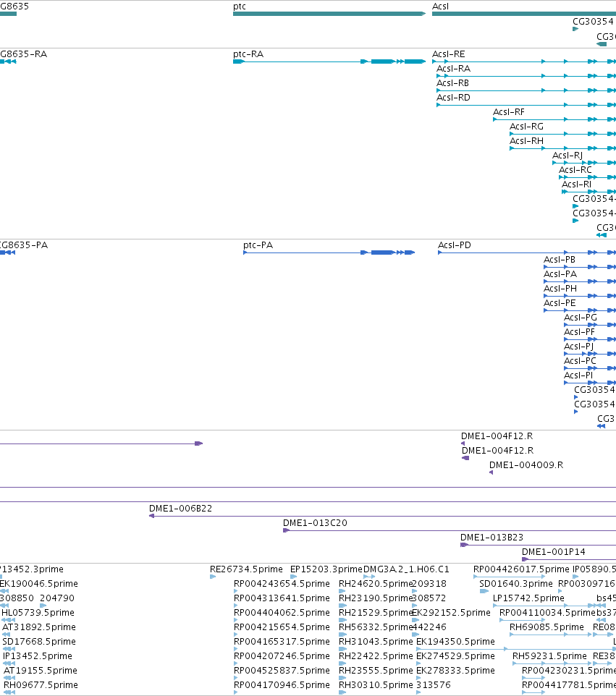Open the Acsl-PH protein label
This screenshot has height=696, width=616.
coord(560,289)
